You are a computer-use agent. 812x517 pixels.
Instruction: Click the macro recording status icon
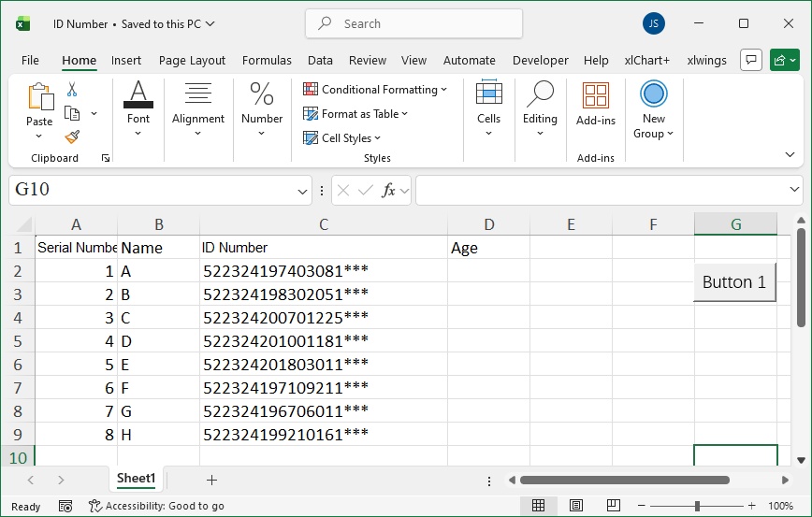point(65,506)
